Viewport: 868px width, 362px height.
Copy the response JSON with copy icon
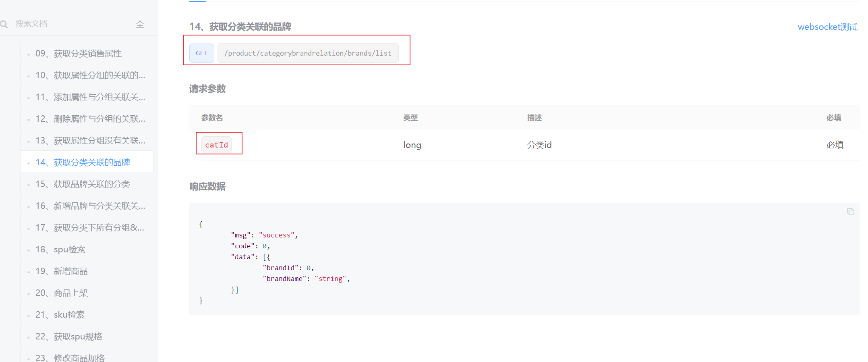click(850, 212)
